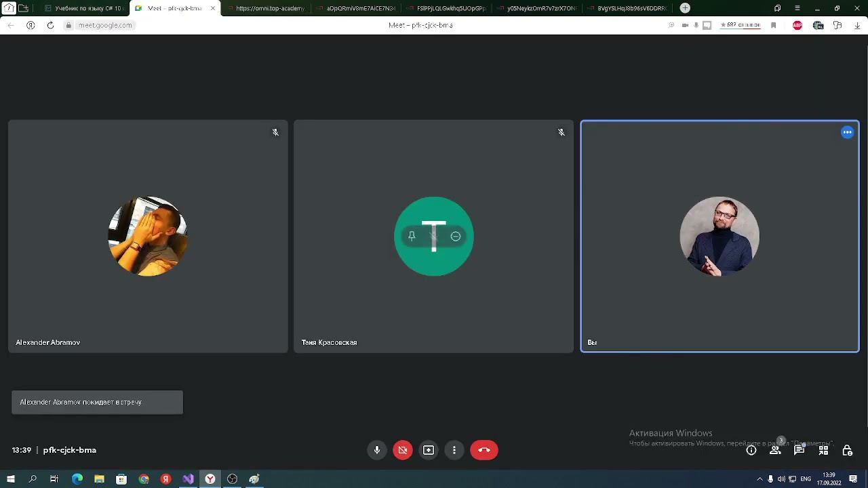Select Alexander Abramov's avatar picture
This screenshot has width=868, height=488.
pyautogui.click(x=148, y=236)
